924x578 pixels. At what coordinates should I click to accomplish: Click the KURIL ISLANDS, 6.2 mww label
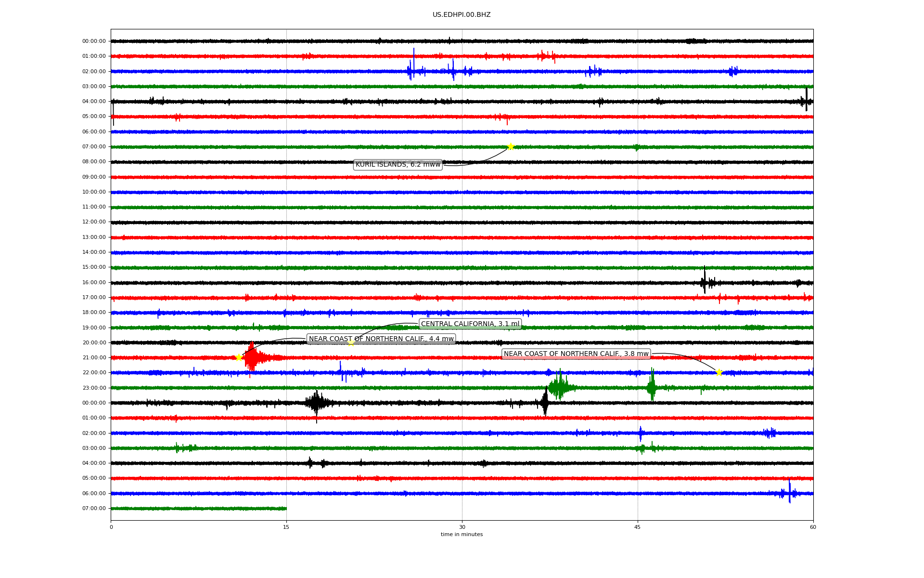point(398,165)
